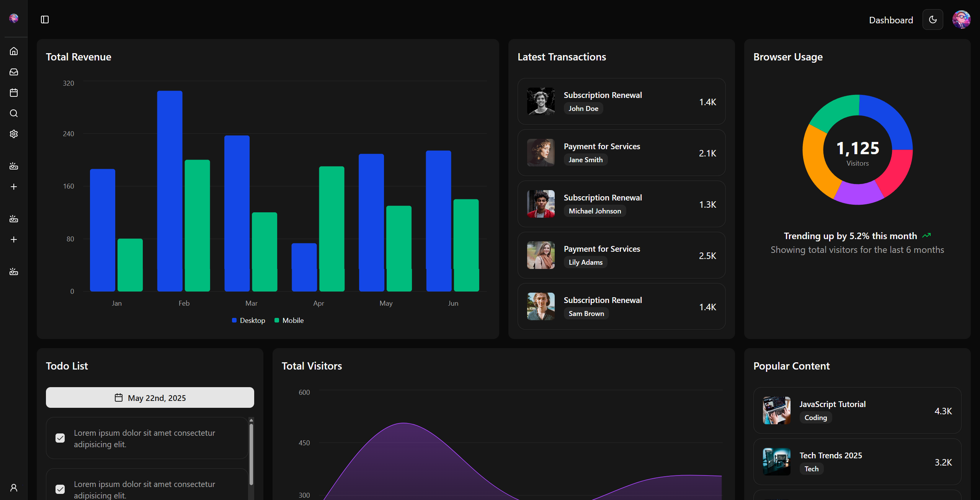Click the tall blue Feb Desktop bar
This screenshot has height=500, width=980.
(x=170, y=191)
